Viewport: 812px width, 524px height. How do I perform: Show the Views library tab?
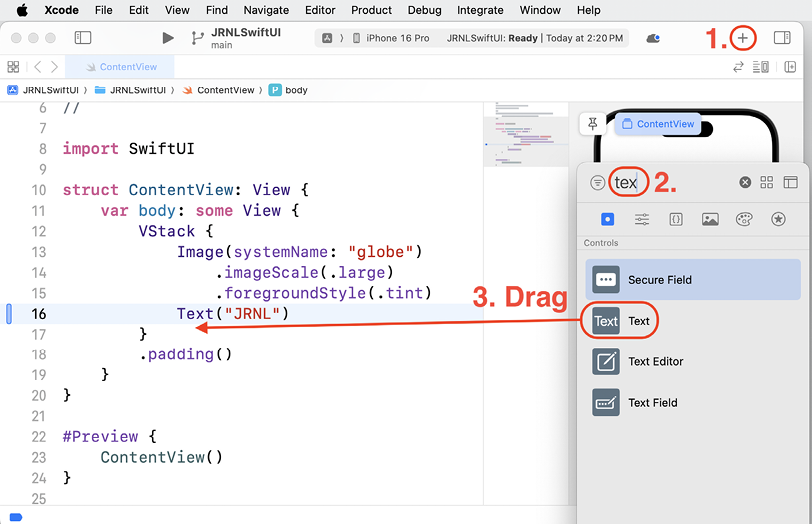point(607,219)
